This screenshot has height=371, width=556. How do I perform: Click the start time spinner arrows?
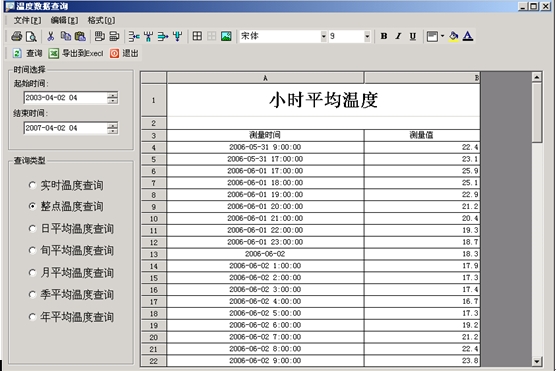pyautogui.click(x=112, y=98)
